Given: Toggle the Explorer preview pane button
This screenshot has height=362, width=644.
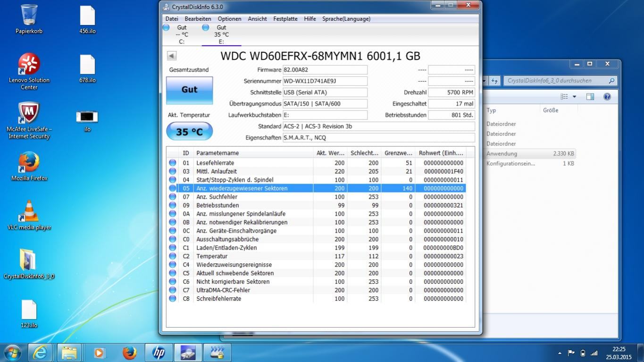Looking at the screenshot, I should coord(590,97).
